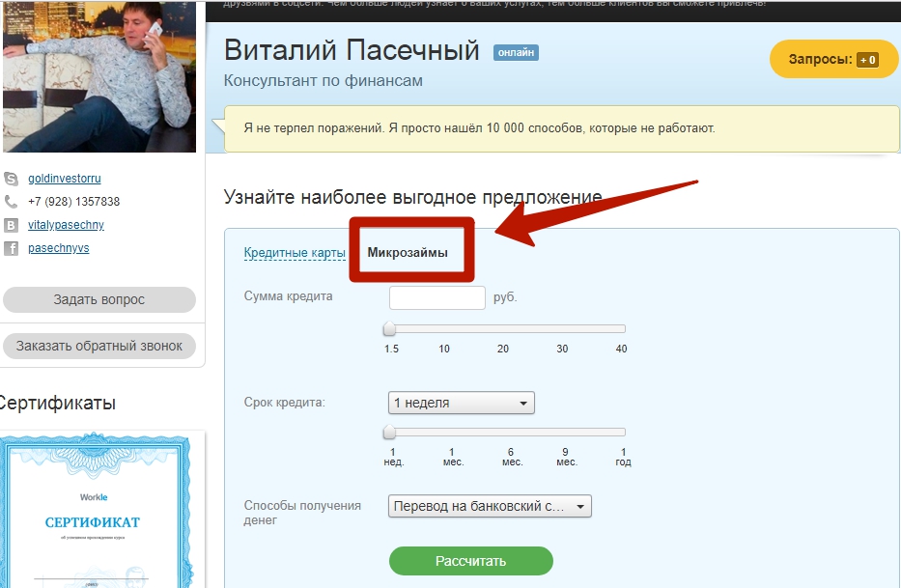Click the Сумма кредита input field
901x588 pixels.
436,297
